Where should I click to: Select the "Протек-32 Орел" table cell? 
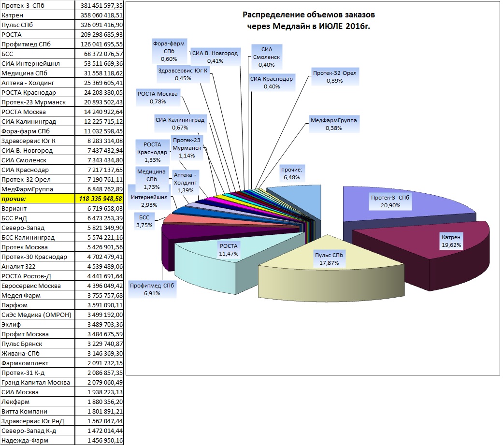pyautogui.click(x=38, y=179)
